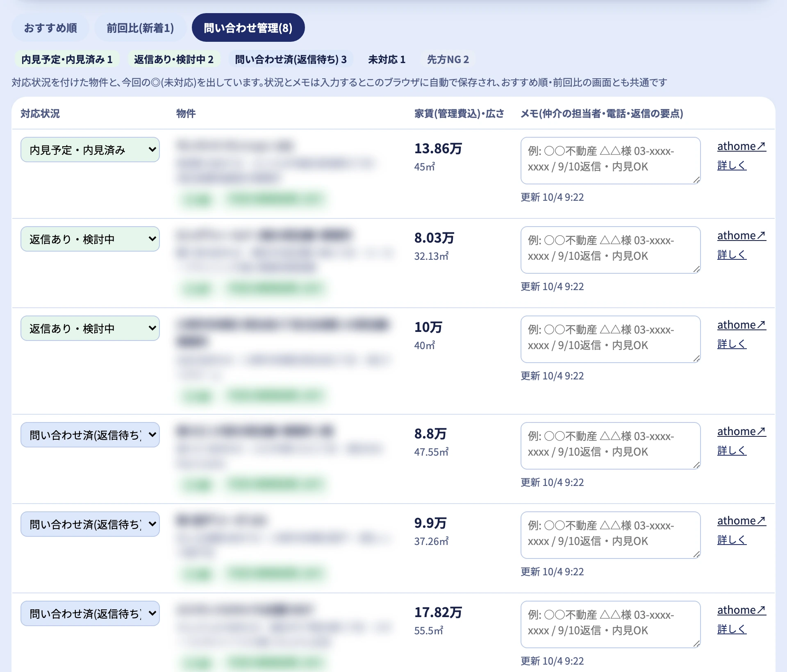The height and width of the screenshot is (672, 787).
Task: Filter by 内見予定・内見済み 1 chip
Action: click(x=67, y=59)
